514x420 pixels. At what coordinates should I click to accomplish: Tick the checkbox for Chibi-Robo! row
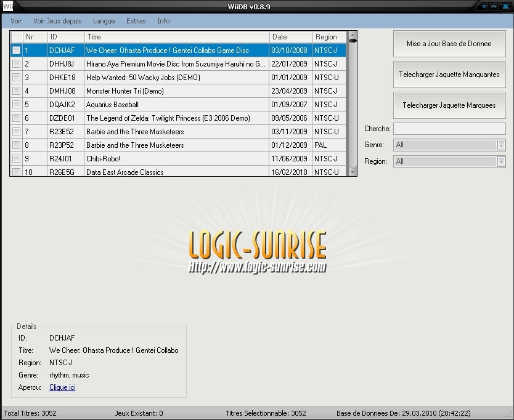tap(16, 158)
